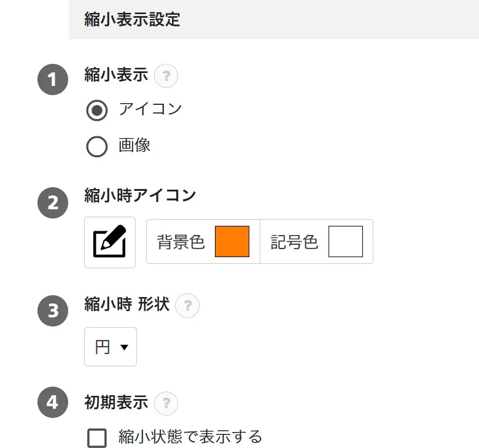
Task: Select the アイコン radio button
Action: [97, 110]
